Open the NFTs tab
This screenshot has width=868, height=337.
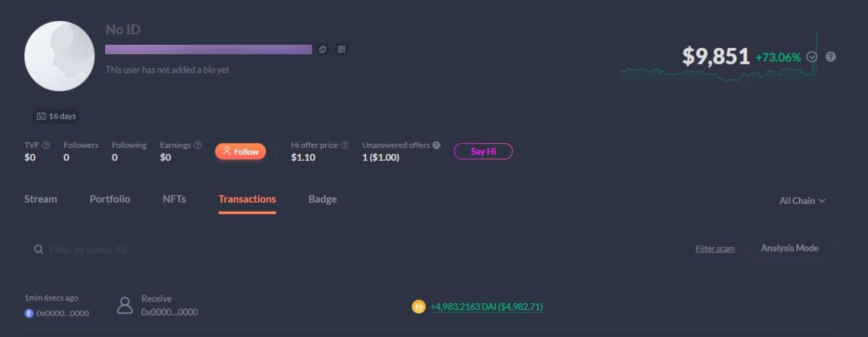click(x=174, y=199)
